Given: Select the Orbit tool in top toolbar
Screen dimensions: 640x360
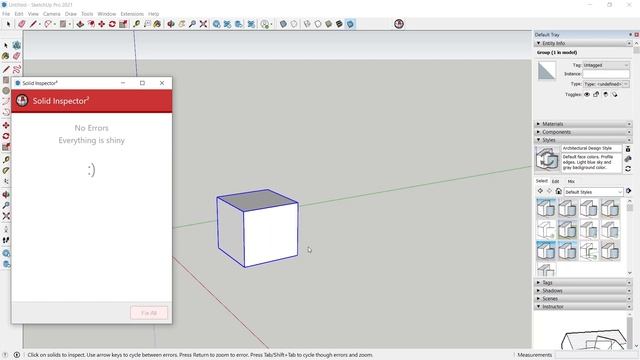Looking at the screenshot, I should [x=171, y=24].
